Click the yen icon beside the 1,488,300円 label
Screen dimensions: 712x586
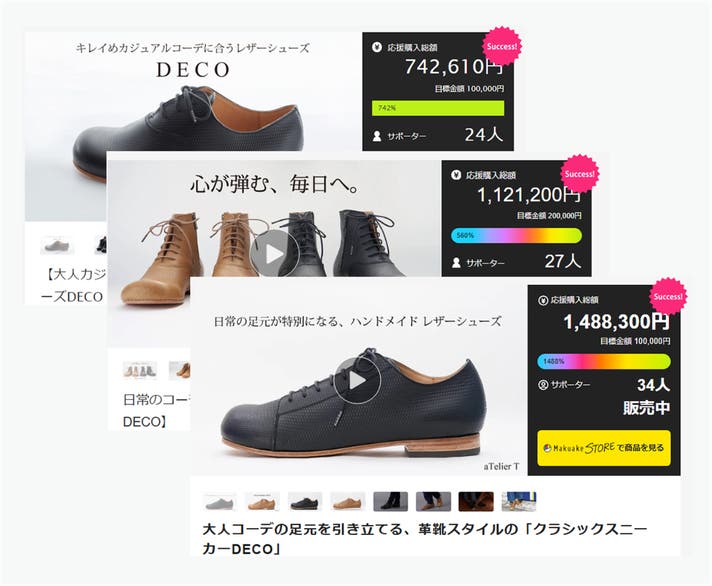click(543, 300)
